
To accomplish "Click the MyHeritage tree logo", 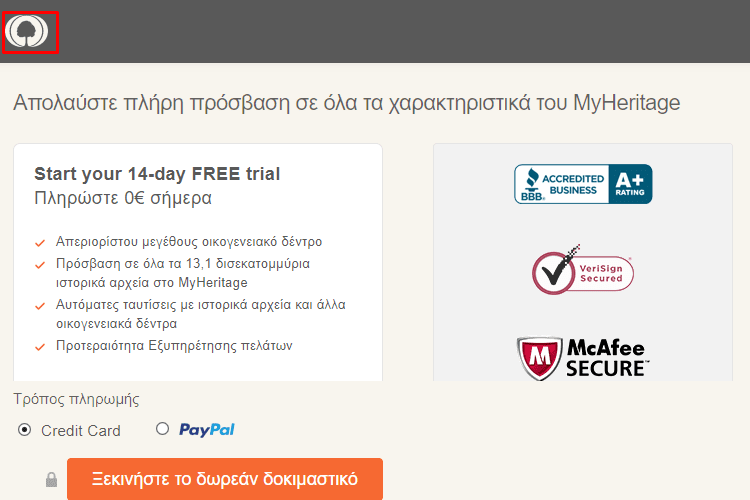I will tap(27, 32).
